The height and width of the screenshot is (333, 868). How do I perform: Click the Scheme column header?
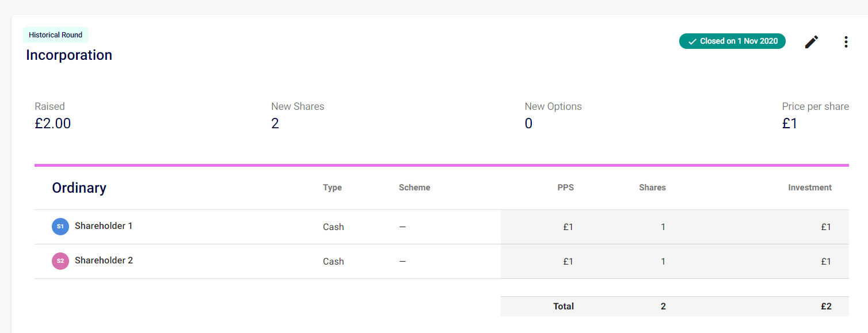pyautogui.click(x=414, y=187)
